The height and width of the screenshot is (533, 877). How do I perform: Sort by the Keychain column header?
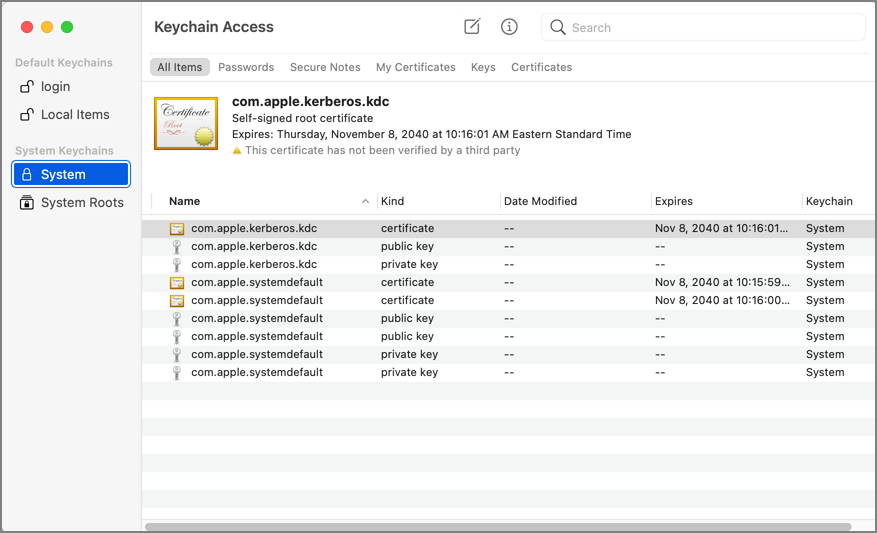click(x=829, y=201)
